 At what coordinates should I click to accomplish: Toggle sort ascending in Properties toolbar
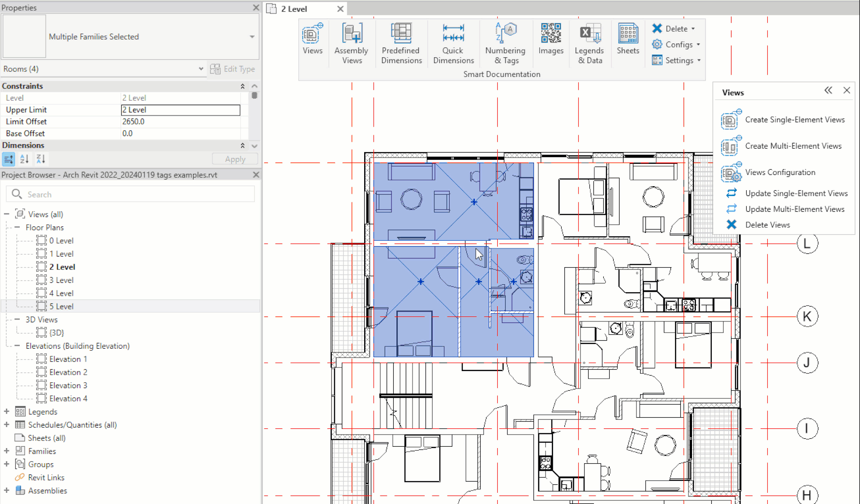(25, 159)
